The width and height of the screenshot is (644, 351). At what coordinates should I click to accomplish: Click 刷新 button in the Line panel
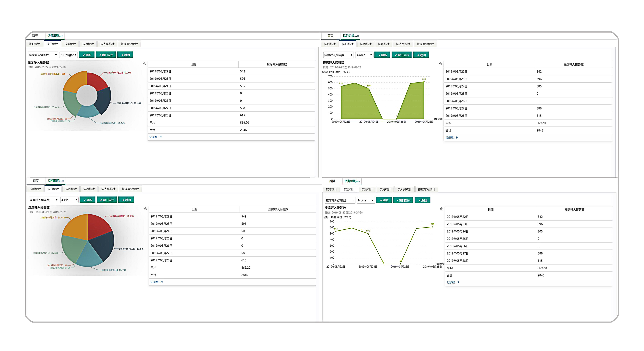coord(384,200)
